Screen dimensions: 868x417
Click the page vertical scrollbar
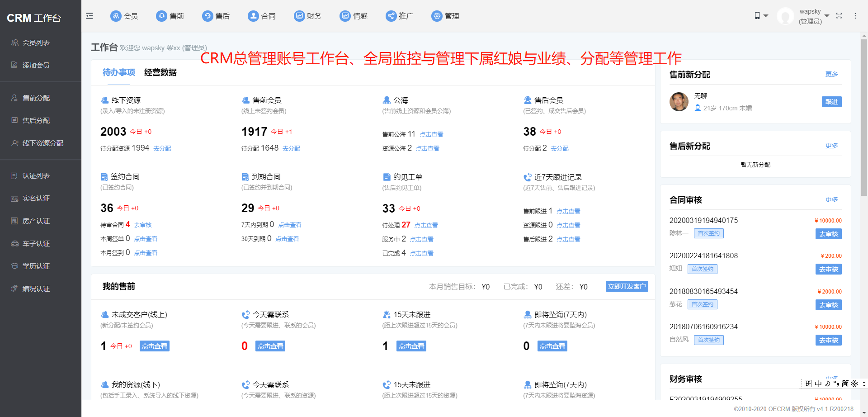click(864, 118)
